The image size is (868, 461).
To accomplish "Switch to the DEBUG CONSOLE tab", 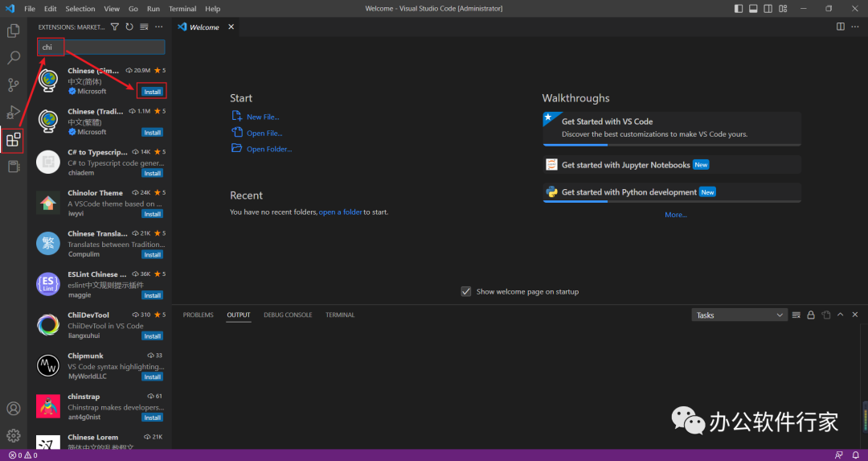I will (x=288, y=315).
